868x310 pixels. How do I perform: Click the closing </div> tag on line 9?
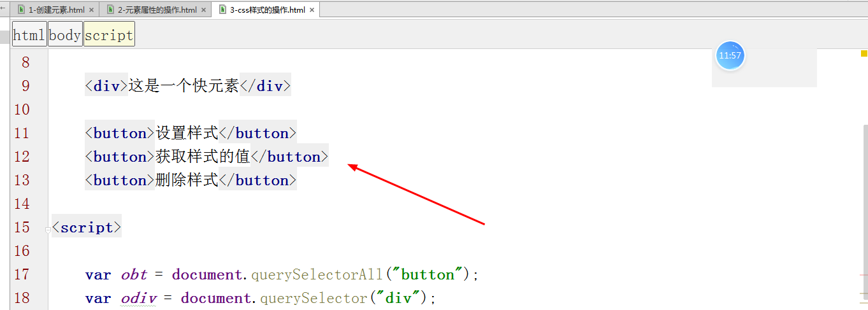point(265,86)
